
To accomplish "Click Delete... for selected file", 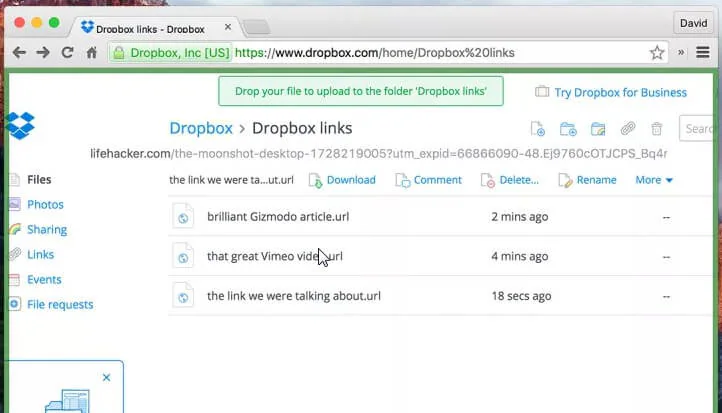I will [x=519, y=180].
